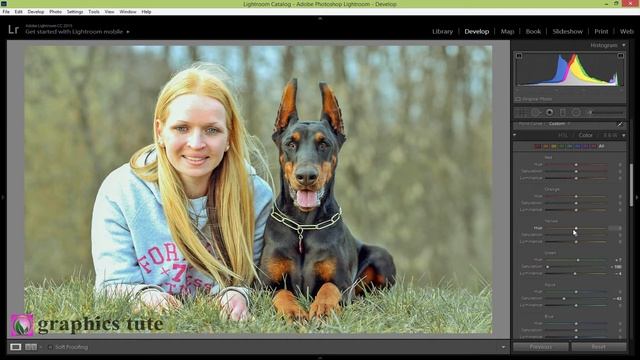The image size is (640, 360).
Task: Hide the top module picker panel arrow
Action: pos(320,18)
